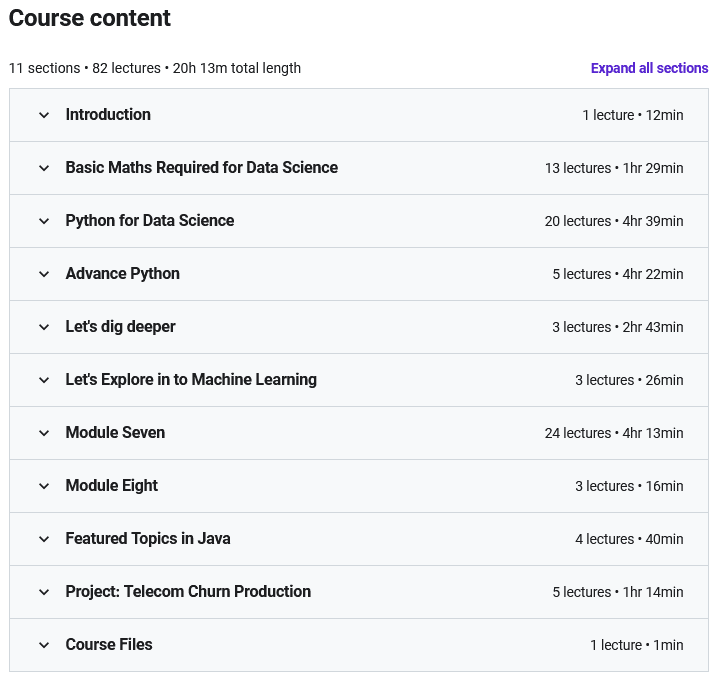The width and height of the screenshot is (719, 680).
Task: Expand Telecom Churn Production project chevron
Action: coord(44,592)
